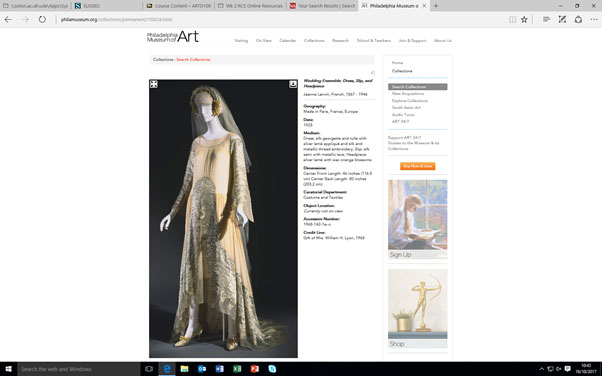Image resolution: width=602 pixels, height=376 pixels.
Task: Refresh the current page
Action: 42,20
